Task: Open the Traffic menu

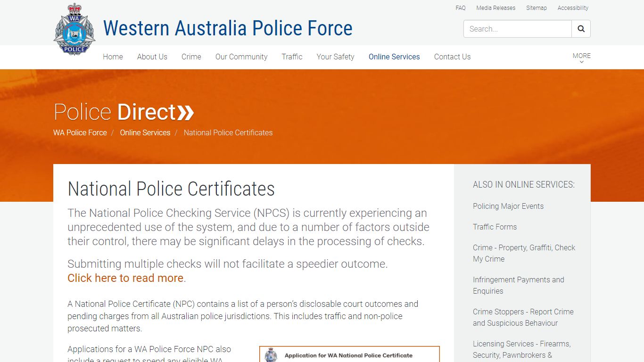Action: click(x=292, y=57)
